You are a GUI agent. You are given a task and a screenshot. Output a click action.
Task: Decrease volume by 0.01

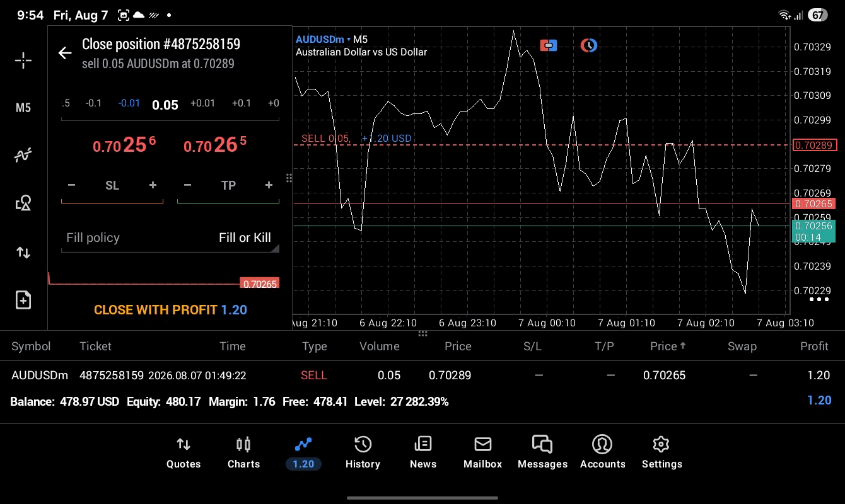click(129, 103)
